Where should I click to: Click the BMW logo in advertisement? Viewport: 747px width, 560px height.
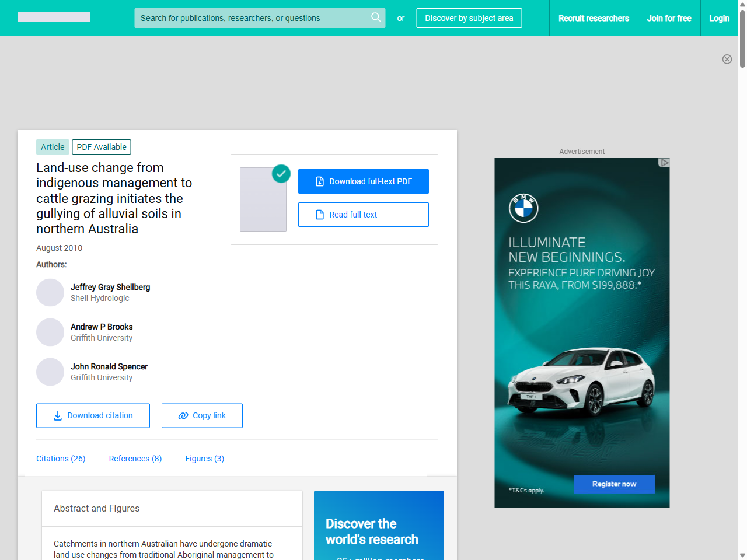click(x=523, y=208)
